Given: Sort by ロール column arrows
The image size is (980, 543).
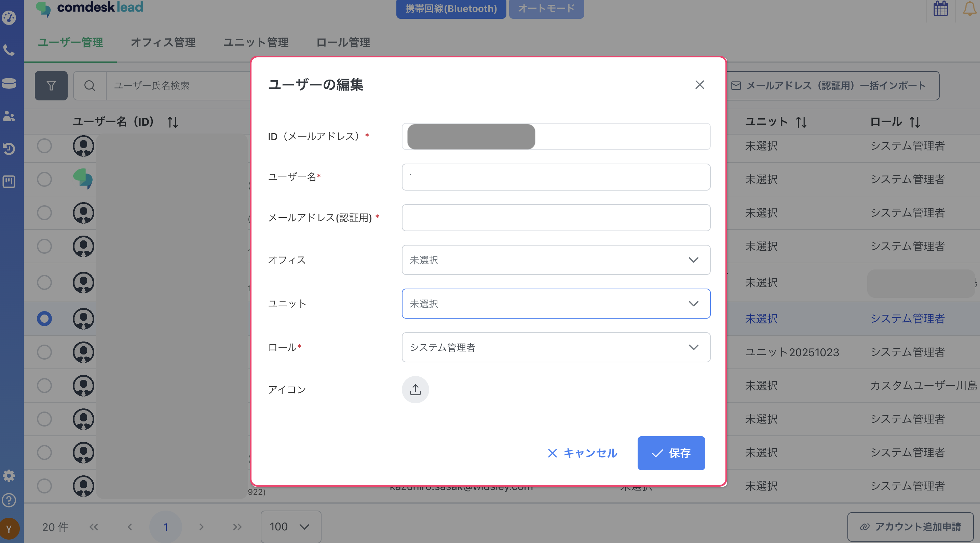Looking at the screenshot, I should [x=915, y=122].
